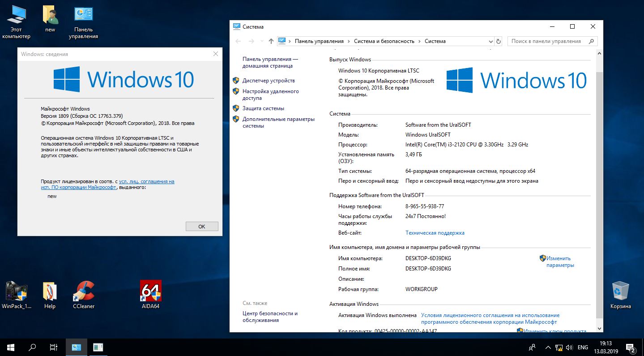Select WORKGROUP value text
The width and height of the screenshot is (644, 356).
(421, 289)
